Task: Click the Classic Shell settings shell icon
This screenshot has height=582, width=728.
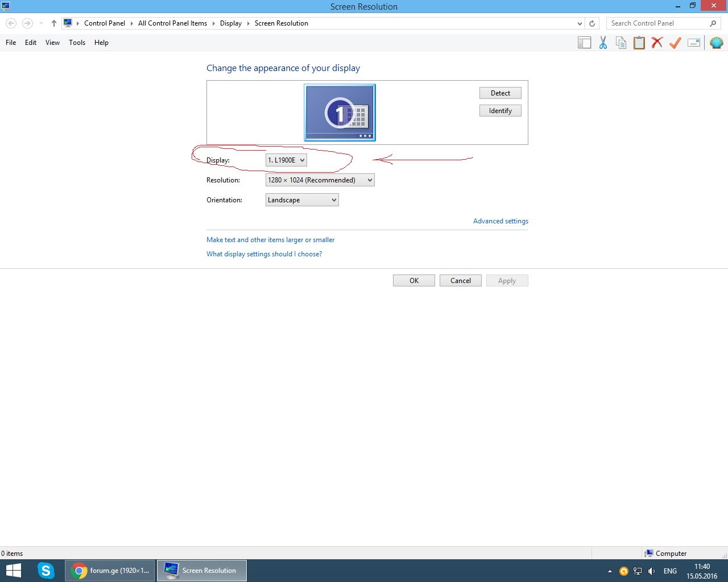Action: point(716,43)
